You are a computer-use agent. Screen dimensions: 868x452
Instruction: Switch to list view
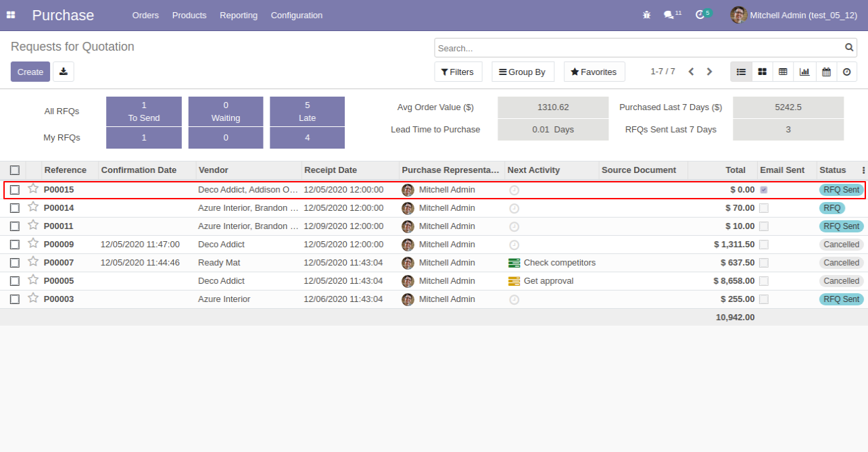[741, 72]
